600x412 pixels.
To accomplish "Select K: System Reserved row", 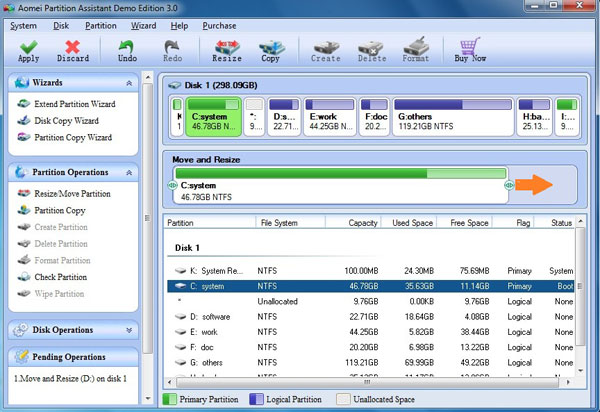I will (370, 271).
